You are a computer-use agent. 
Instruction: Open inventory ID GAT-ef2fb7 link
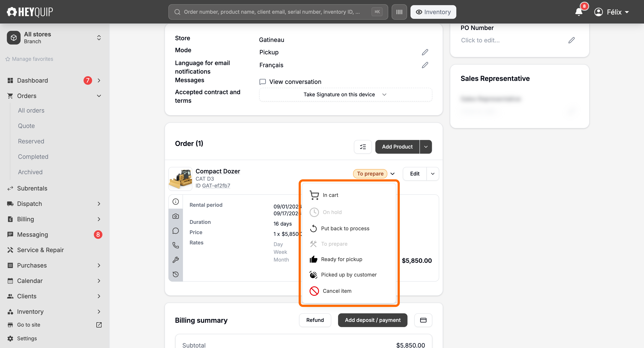click(216, 186)
